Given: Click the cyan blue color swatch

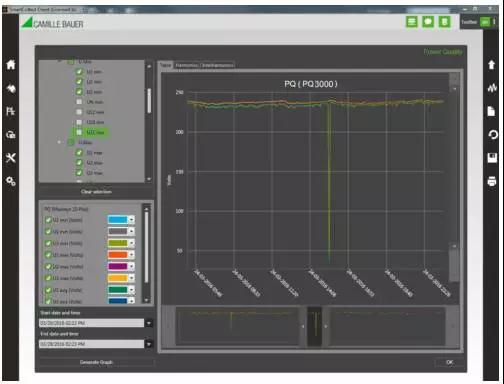Looking at the screenshot, I should click(118, 220).
